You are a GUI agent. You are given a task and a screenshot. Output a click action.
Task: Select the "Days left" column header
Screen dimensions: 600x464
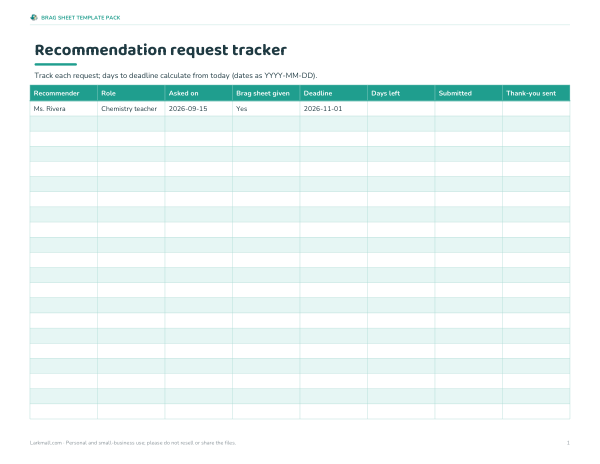(x=401, y=93)
